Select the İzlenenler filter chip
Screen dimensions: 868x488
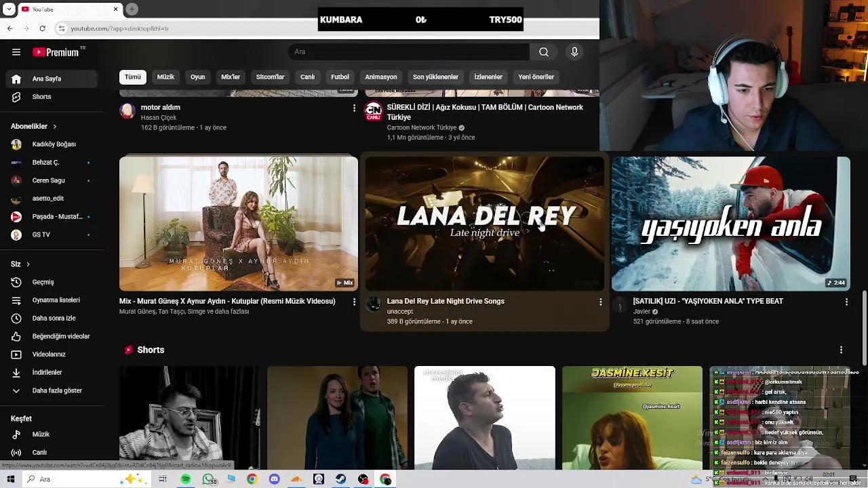(488, 77)
